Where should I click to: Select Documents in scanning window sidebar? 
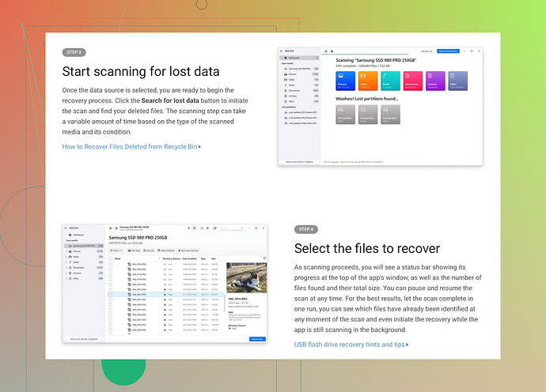[x=301, y=90]
